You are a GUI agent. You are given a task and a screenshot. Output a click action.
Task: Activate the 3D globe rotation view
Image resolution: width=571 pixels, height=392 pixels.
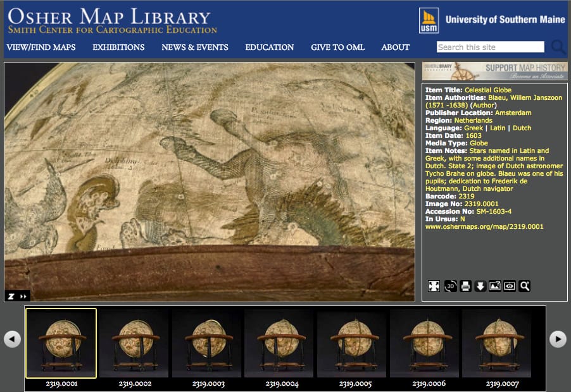pyautogui.click(x=451, y=286)
